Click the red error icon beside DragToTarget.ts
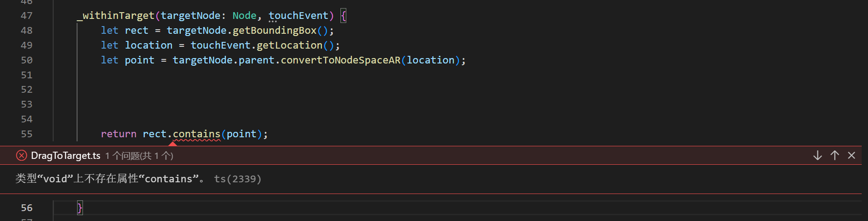This screenshot has height=221, width=868. pos(21,156)
